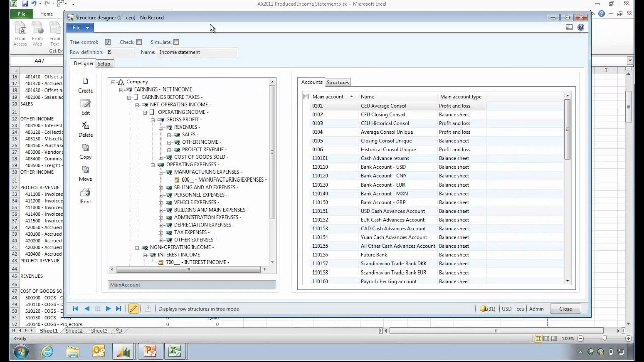Open Internet Explorer from taskbar

coord(47,351)
